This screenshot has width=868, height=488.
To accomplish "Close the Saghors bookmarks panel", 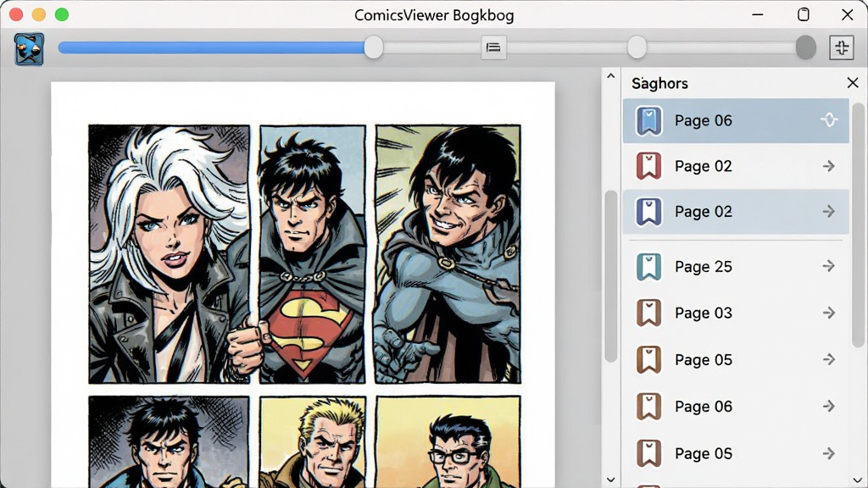I will pyautogui.click(x=853, y=83).
